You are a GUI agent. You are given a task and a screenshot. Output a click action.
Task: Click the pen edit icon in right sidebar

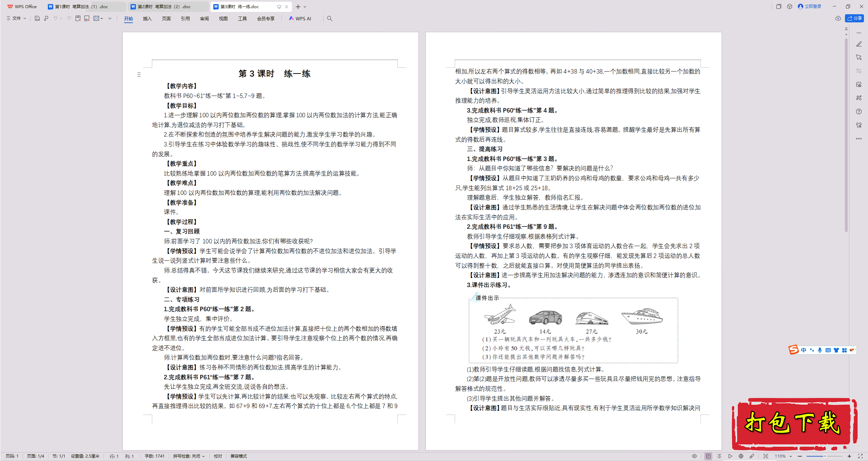(859, 44)
